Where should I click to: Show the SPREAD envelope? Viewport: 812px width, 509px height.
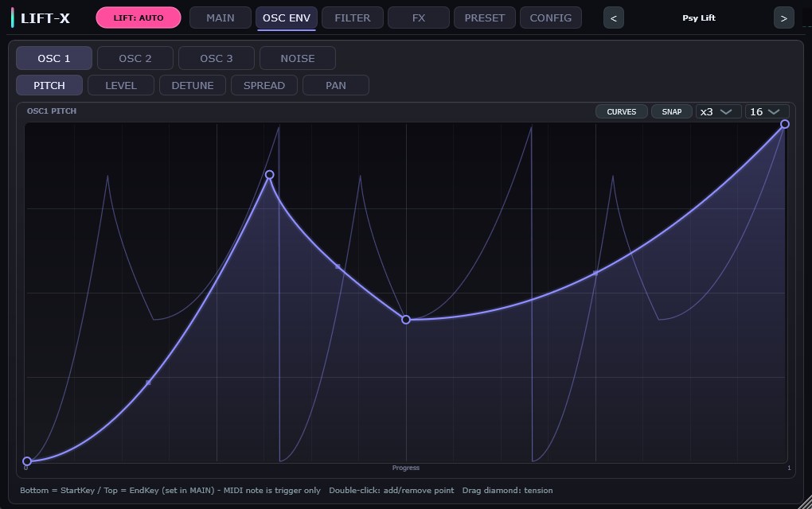coord(264,85)
